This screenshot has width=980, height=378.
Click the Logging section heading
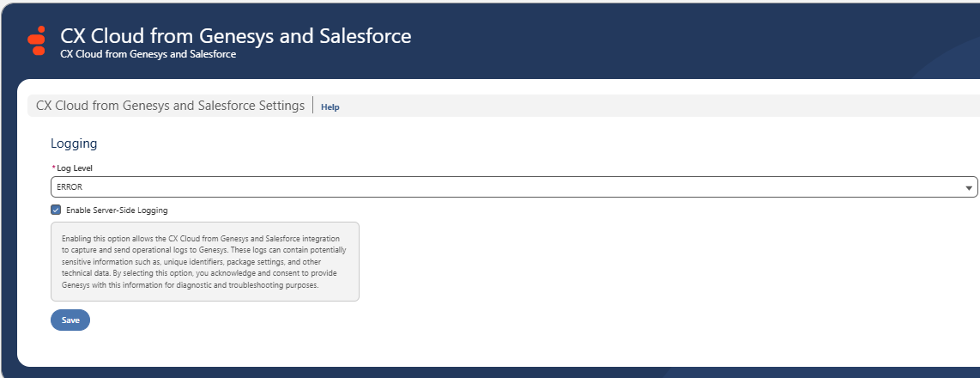(74, 143)
